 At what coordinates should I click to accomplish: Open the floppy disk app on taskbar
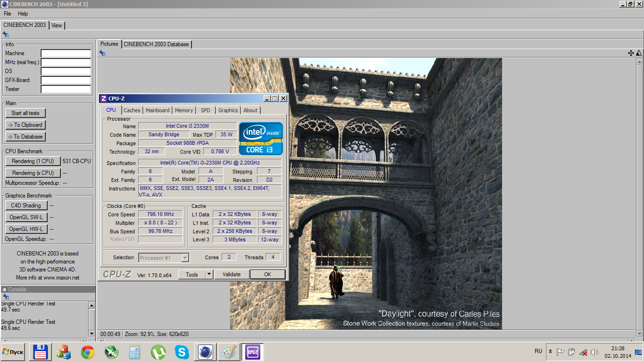[40, 352]
